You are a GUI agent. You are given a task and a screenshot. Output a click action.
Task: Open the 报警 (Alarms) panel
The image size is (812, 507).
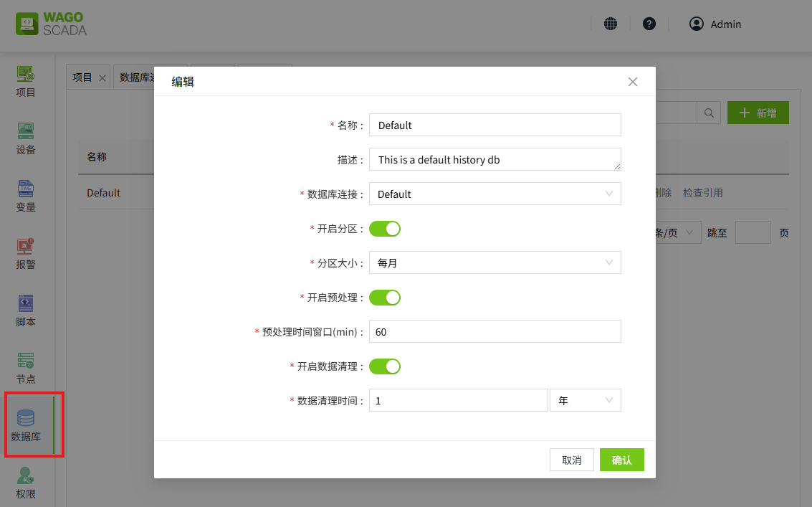point(25,253)
